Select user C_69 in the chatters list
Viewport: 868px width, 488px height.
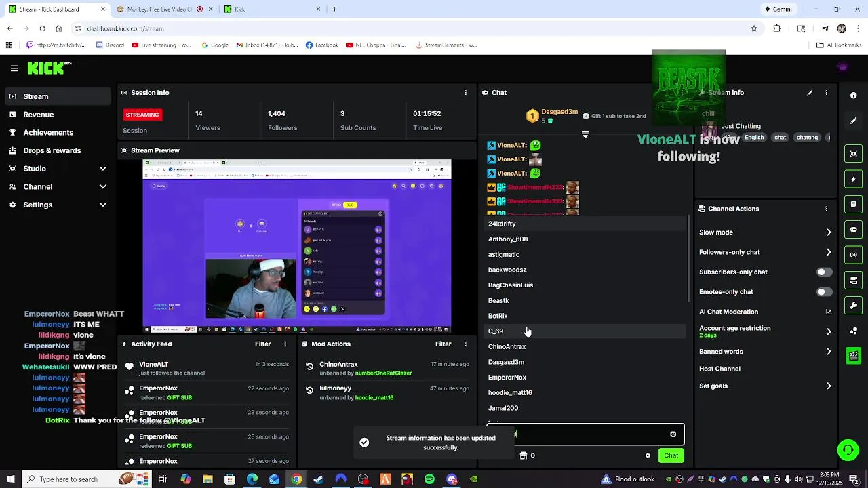[x=586, y=331]
